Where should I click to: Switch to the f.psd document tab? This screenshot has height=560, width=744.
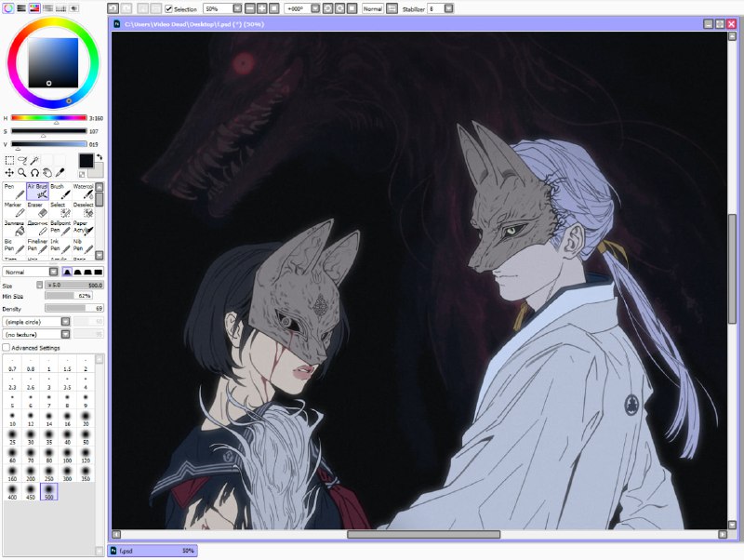pyautogui.click(x=153, y=551)
